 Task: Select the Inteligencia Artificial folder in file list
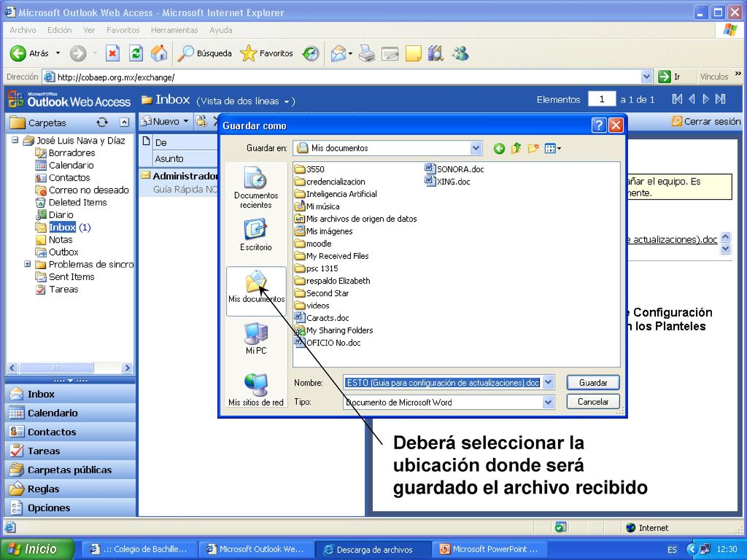(336, 194)
